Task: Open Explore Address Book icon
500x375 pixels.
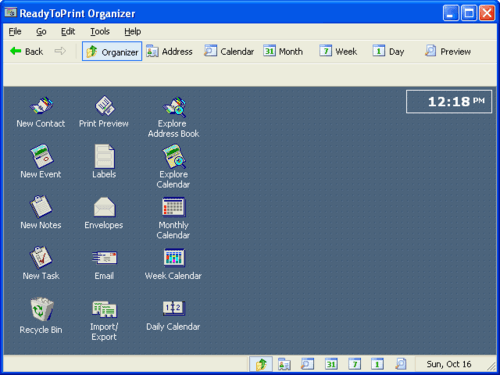Action: (x=173, y=117)
